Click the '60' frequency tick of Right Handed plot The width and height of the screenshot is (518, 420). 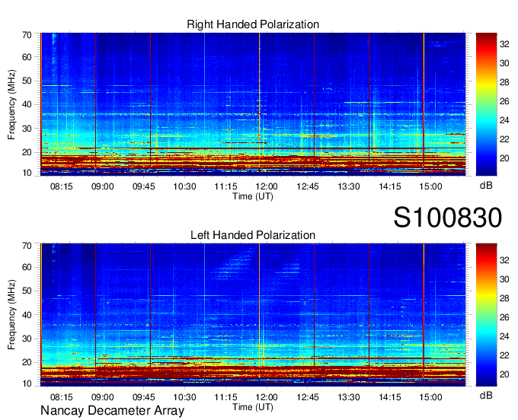click(27, 57)
